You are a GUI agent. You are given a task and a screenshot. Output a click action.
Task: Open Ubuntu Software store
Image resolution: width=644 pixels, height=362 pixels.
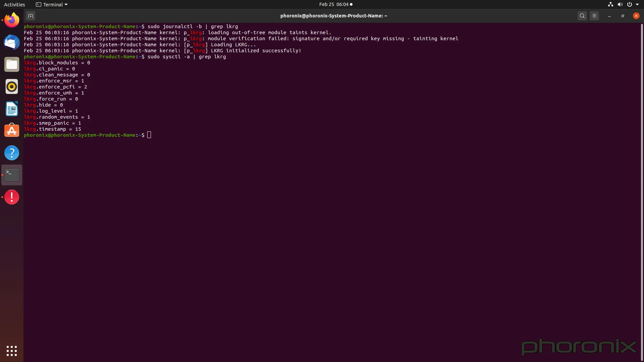(12, 131)
